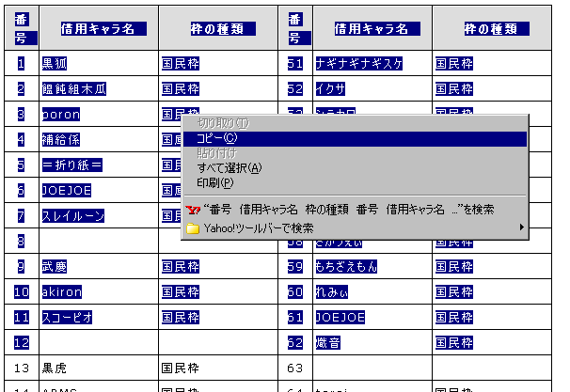Click the folder icon for Yahoo!ツールバーで検索
Viewport: 570px width, 392px height.
(193, 228)
